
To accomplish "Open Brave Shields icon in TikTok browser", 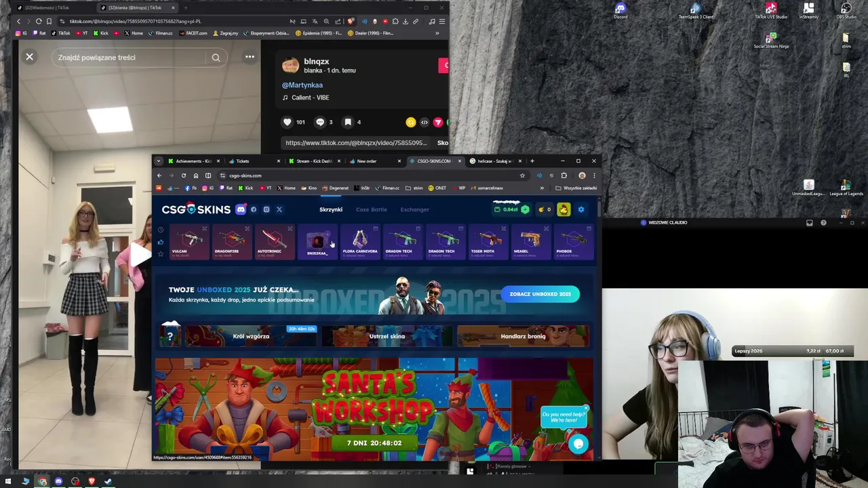I will 351,21.
